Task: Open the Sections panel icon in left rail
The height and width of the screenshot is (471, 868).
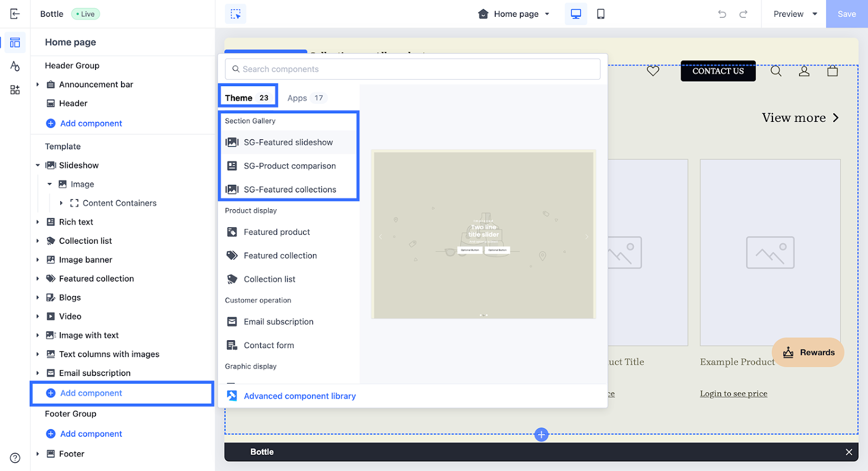Action: pos(15,42)
